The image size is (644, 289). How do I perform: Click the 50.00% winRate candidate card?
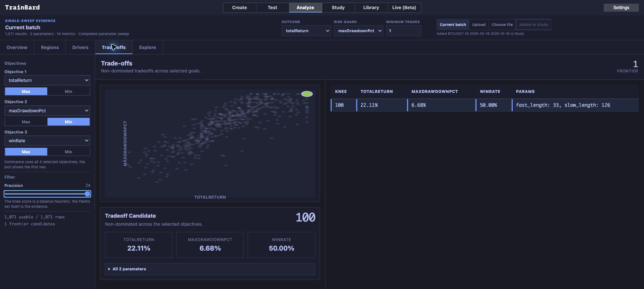click(281, 245)
